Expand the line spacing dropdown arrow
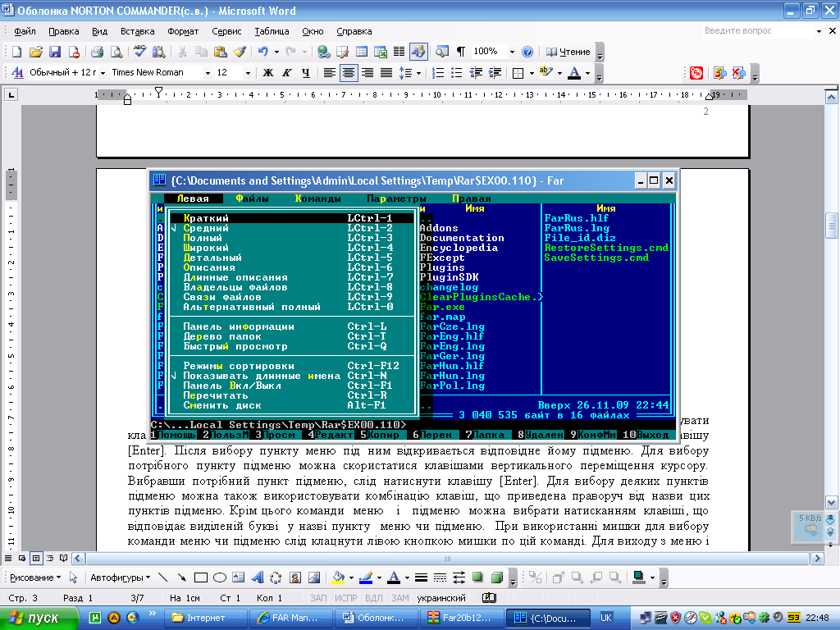Screen dimensions: 840x630 click(418, 73)
